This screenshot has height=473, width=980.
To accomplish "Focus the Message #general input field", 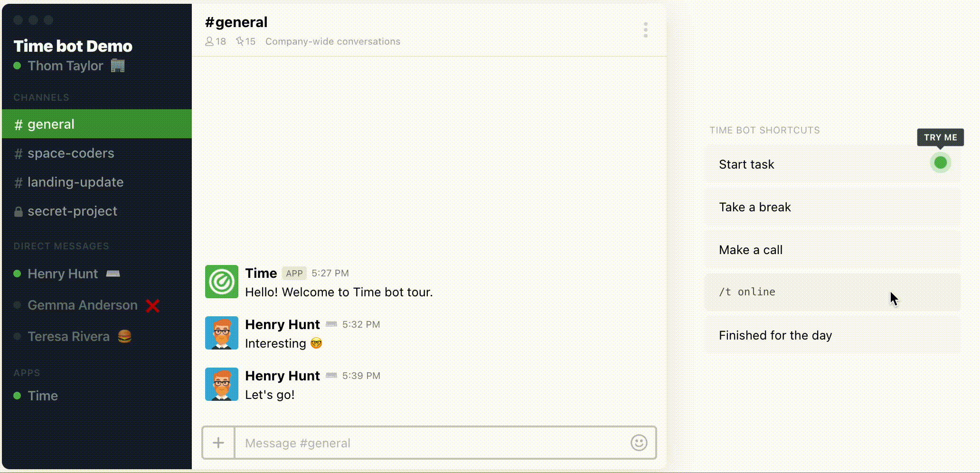I will point(432,443).
